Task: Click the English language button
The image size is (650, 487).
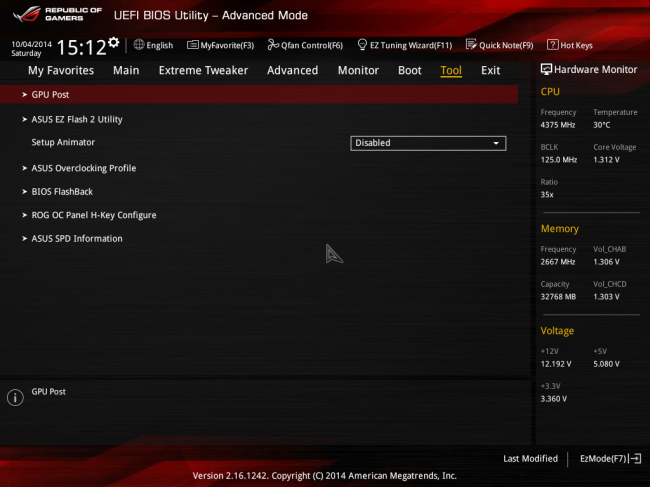Action: [x=153, y=45]
